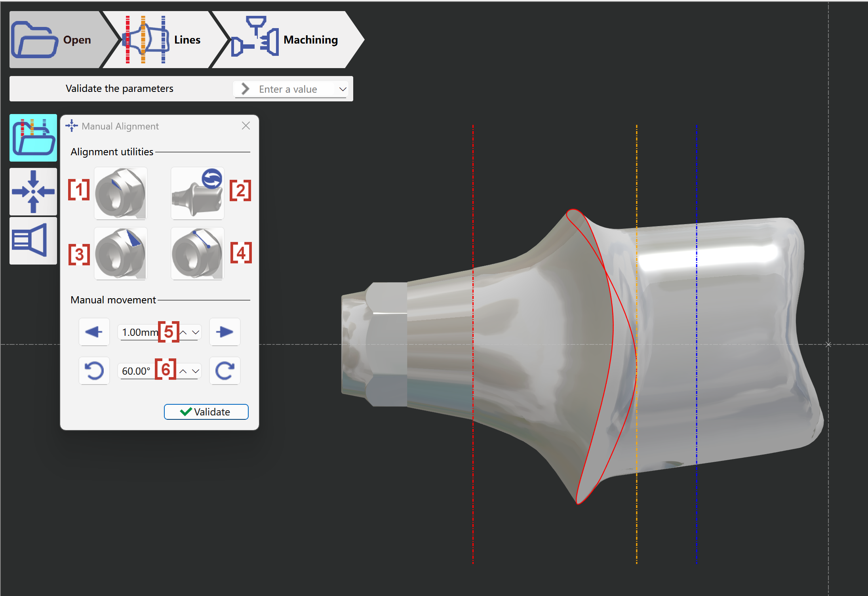Expand the Enter a value dropdown

pyautogui.click(x=343, y=89)
